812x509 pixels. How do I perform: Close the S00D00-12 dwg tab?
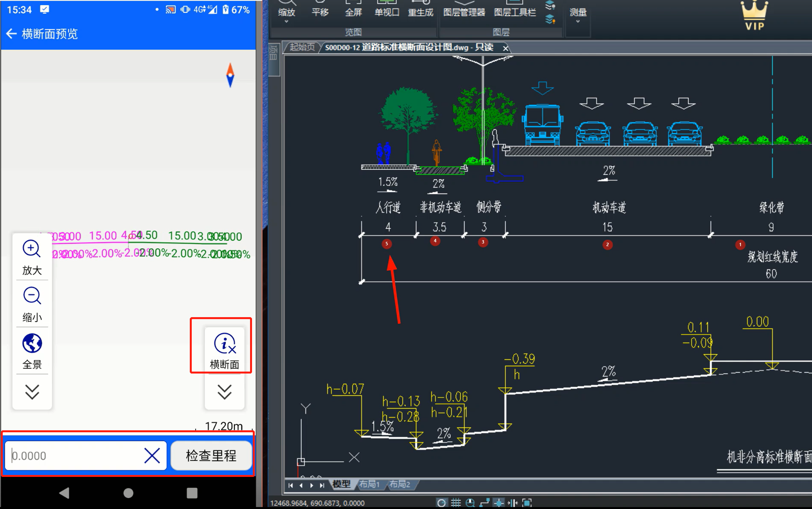pyautogui.click(x=506, y=48)
